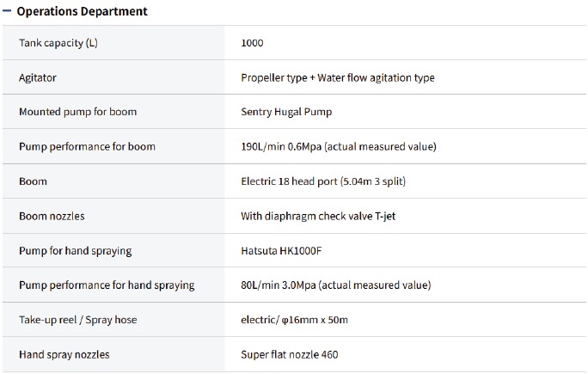Select the Pump performance for boom label
The width and height of the screenshot is (588, 374).
click(x=87, y=146)
